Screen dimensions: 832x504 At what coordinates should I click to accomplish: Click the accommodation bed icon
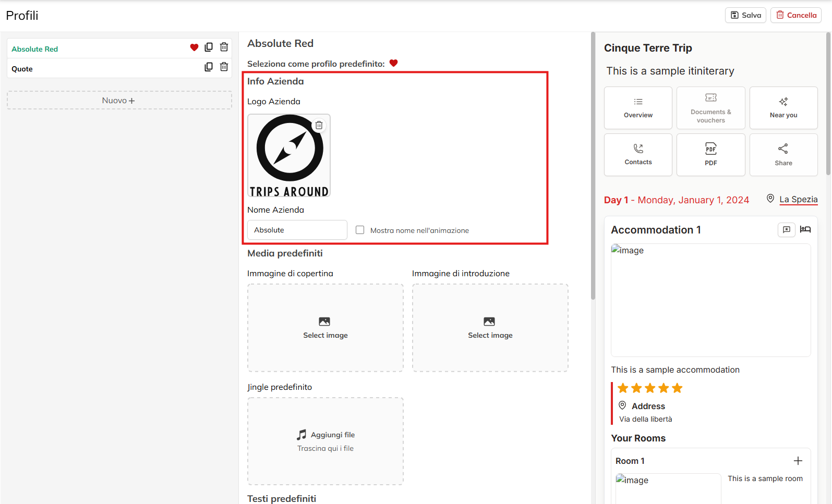(x=805, y=229)
